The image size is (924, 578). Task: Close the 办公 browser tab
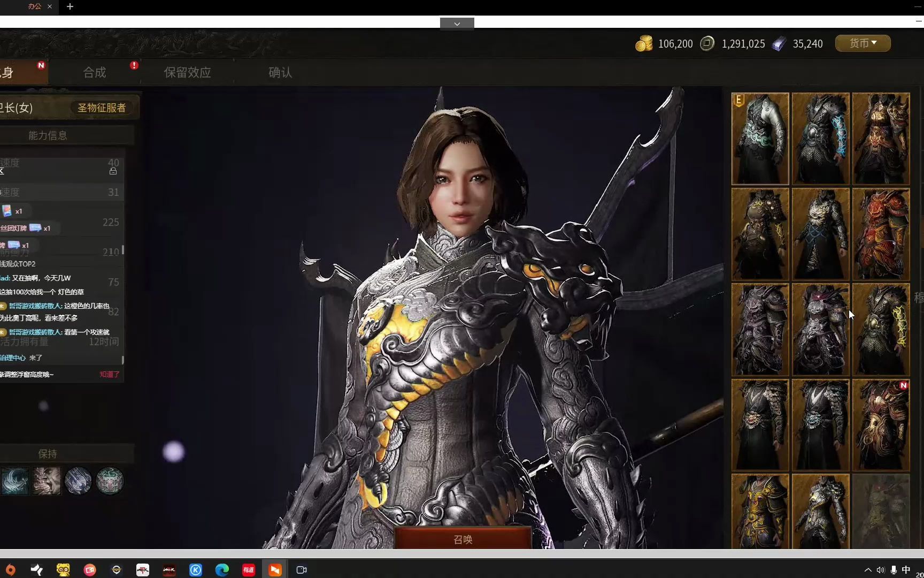(x=50, y=6)
